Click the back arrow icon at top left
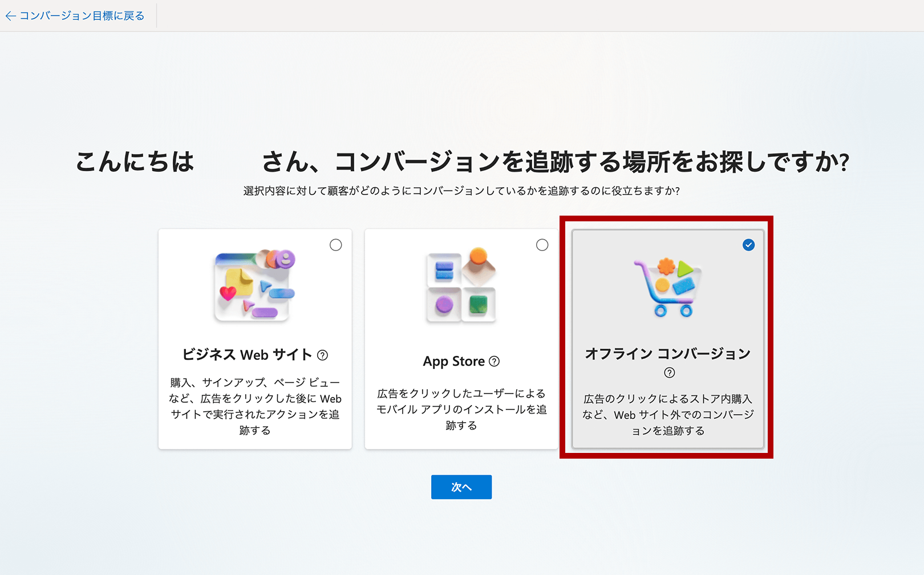924x575 pixels. pos(10,15)
